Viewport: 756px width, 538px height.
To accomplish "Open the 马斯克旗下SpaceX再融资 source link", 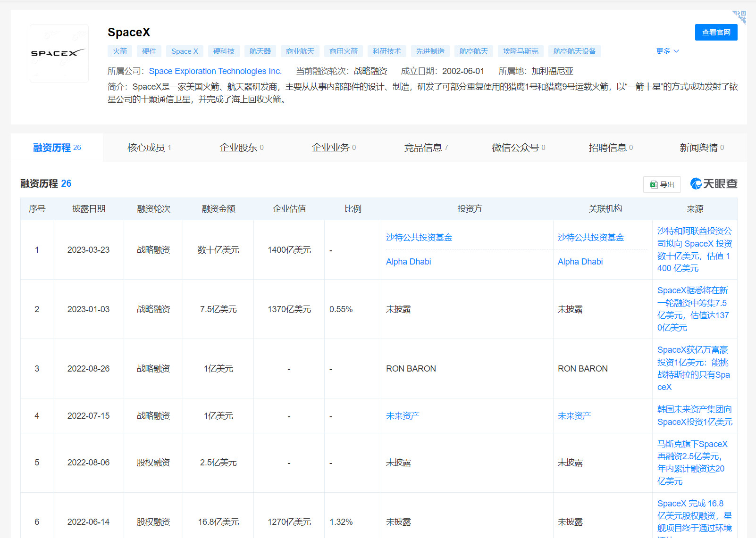I will [x=692, y=463].
